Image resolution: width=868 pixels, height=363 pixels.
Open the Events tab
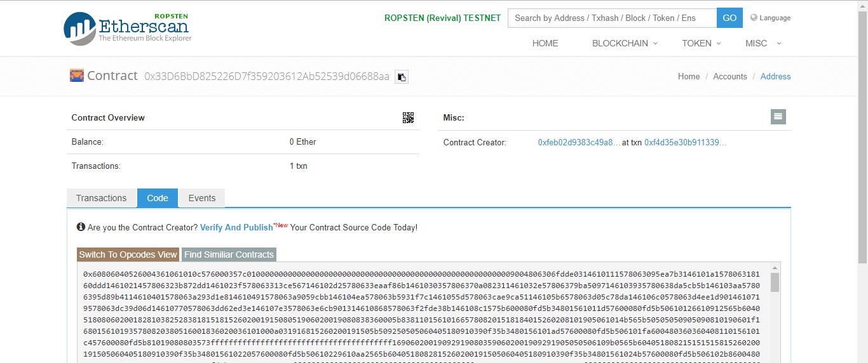[x=202, y=198]
